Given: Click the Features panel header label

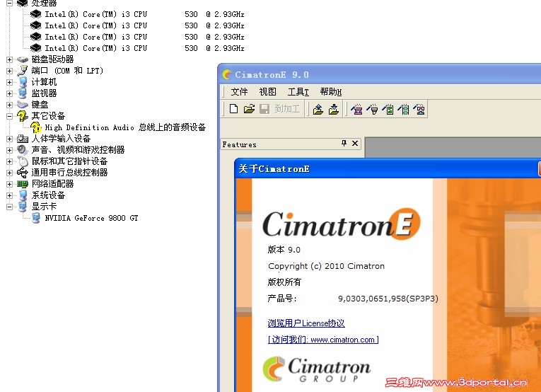Looking at the screenshot, I should (240, 144).
